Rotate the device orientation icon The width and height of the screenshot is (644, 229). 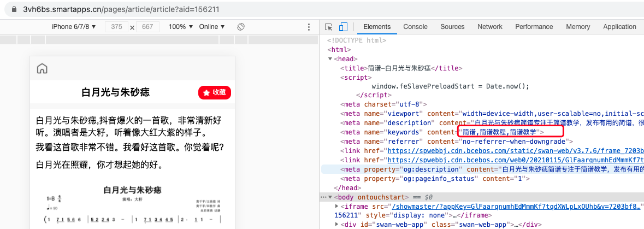pyautogui.click(x=241, y=27)
